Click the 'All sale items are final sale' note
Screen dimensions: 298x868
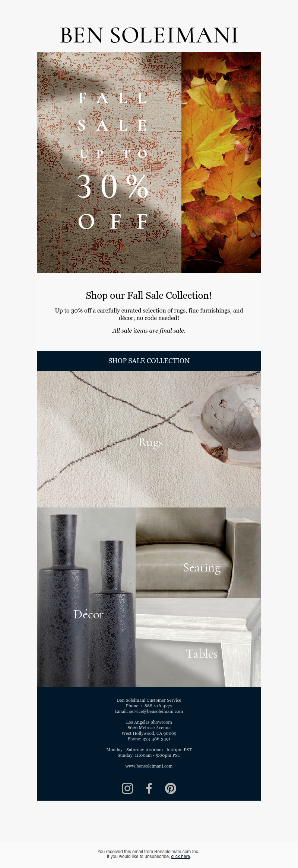tap(149, 330)
